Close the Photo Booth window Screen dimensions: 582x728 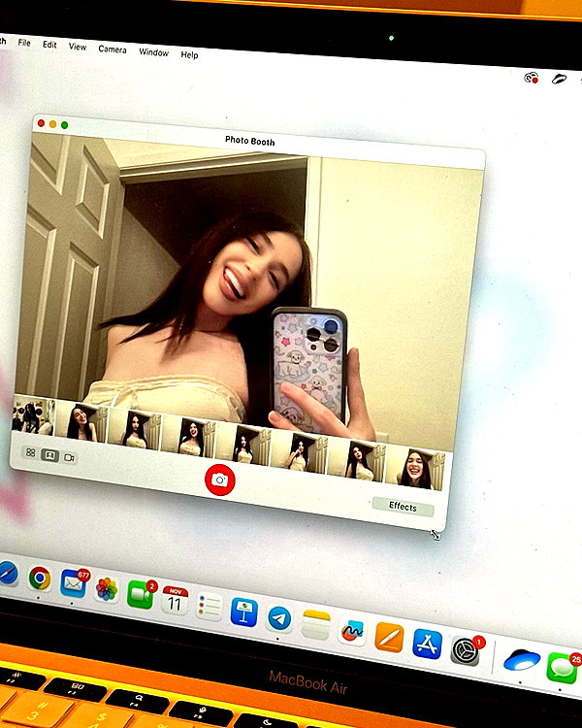coord(41,123)
